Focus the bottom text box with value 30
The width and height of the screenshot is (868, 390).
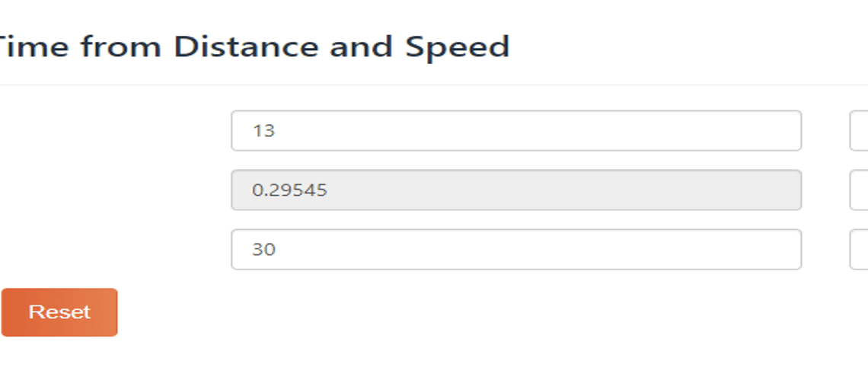[x=516, y=249]
